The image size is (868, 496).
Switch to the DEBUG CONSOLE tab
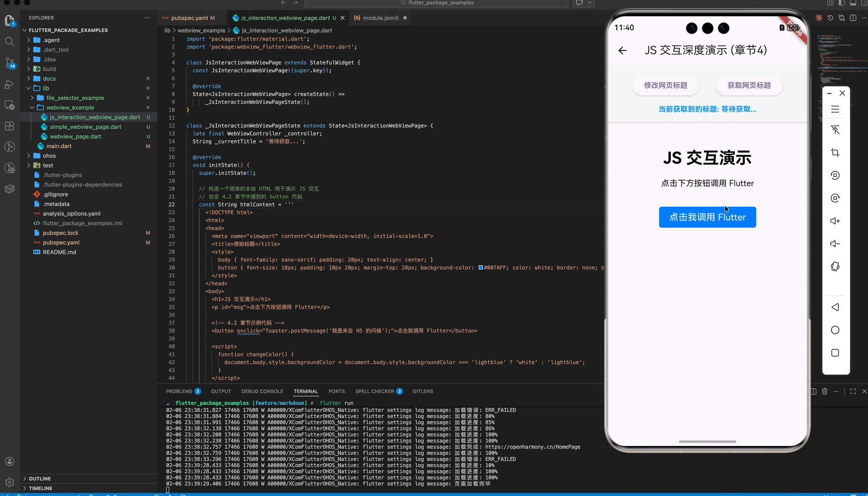pyautogui.click(x=262, y=391)
